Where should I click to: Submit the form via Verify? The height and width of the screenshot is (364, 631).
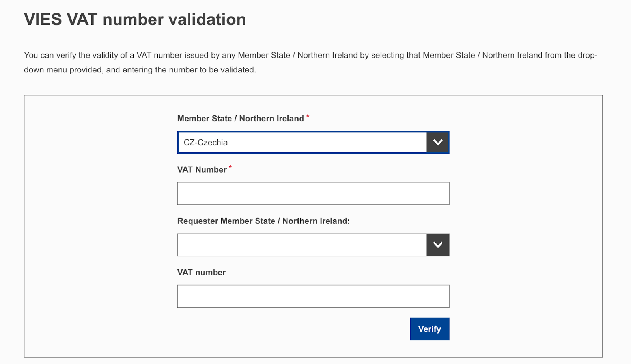[x=429, y=329]
